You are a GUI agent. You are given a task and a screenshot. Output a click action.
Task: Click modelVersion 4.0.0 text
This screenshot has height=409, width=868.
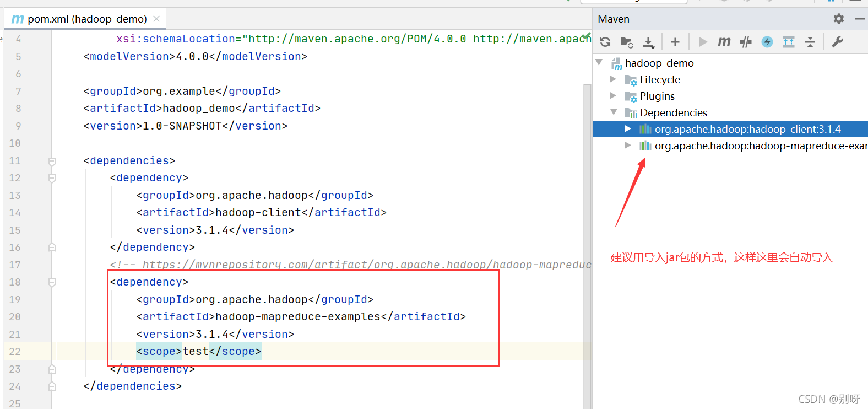(192, 56)
